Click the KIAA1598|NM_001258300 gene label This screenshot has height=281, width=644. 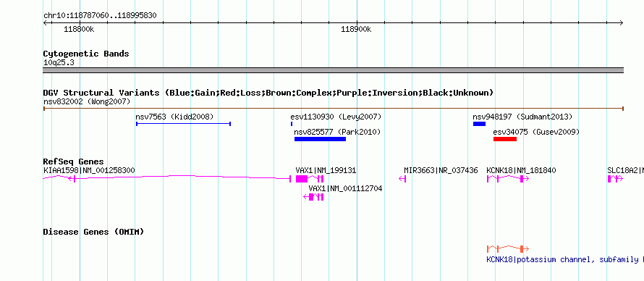[89, 170]
